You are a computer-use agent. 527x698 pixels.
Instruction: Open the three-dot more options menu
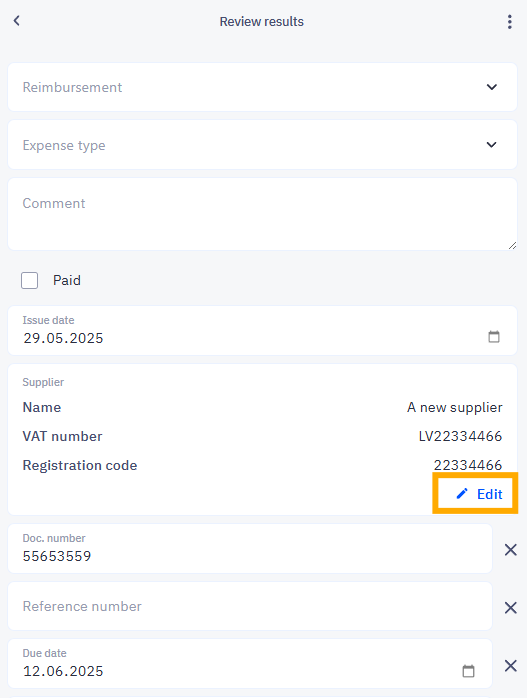pyautogui.click(x=510, y=21)
